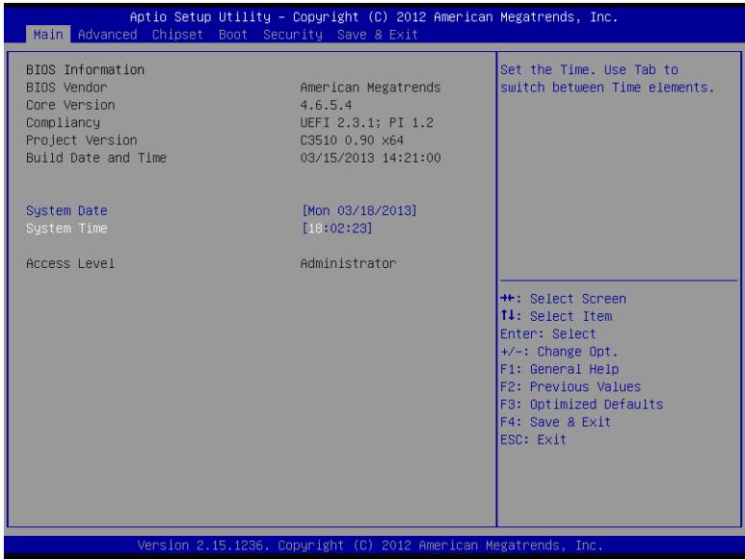Screen dimensions: 745x560
Task: Click the up-down arrows Select Item hint
Action: pos(556,316)
